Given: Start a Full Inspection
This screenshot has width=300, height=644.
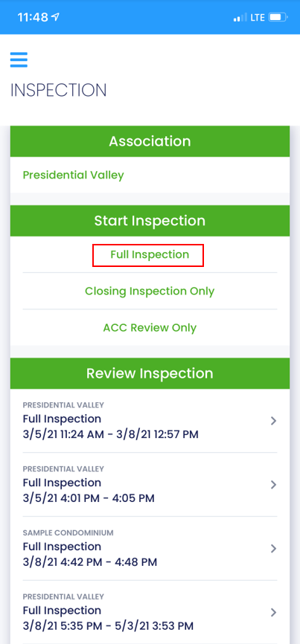Looking at the screenshot, I should 150,254.
